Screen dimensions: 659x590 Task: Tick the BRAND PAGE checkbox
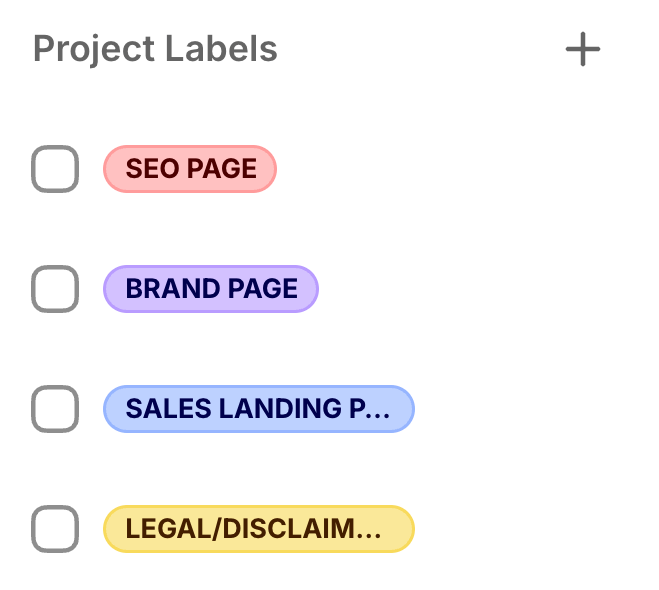(55, 289)
